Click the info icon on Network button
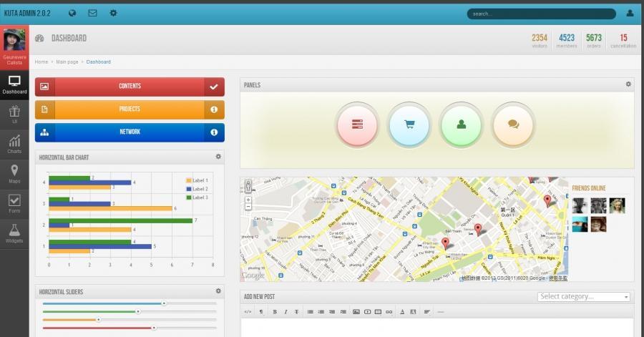 pyautogui.click(x=214, y=132)
